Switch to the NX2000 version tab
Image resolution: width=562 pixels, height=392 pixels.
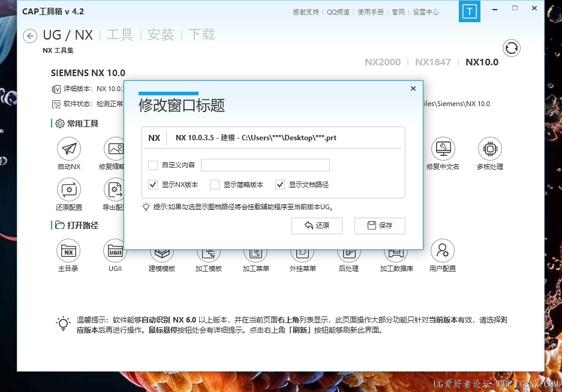click(383, 62)
